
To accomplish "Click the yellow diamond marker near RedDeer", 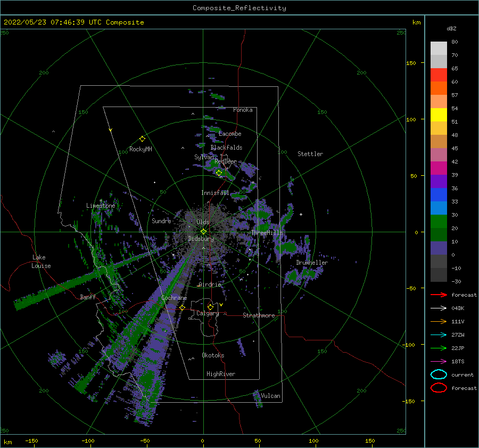I will pyautogui.click(x=219, y=173).
